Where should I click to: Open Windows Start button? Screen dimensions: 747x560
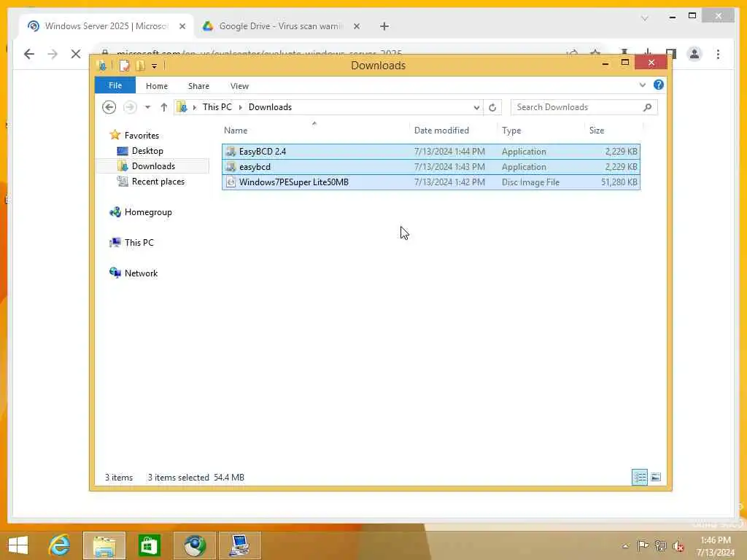point(18,545)
